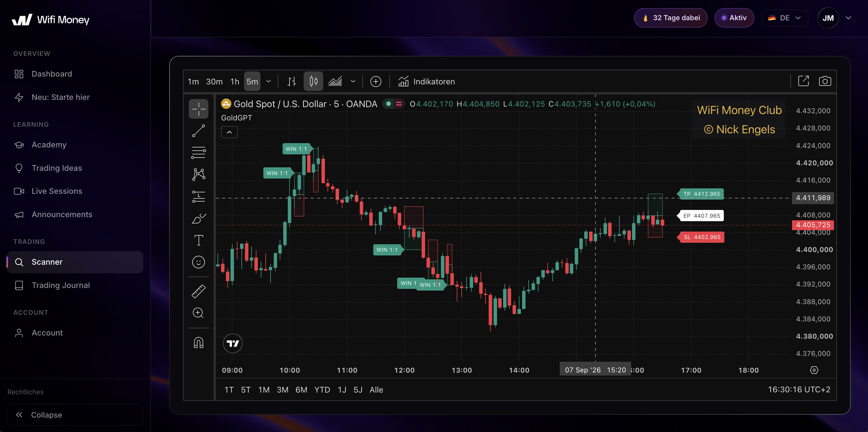Select the text annotation tool

click(199, 240)
